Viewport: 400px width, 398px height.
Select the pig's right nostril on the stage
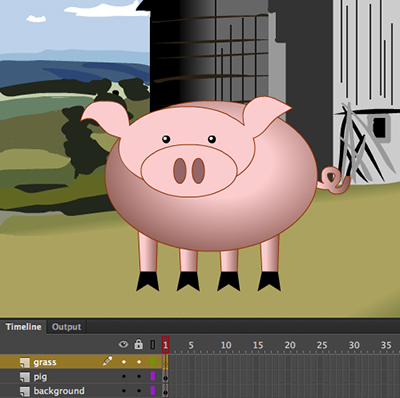[x=198, y=171]
